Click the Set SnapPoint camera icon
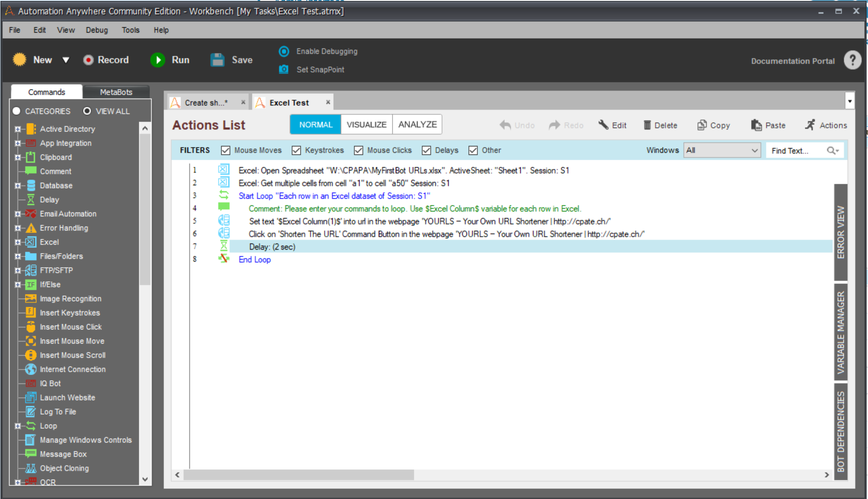868x499 pixels. click(284, 69)
